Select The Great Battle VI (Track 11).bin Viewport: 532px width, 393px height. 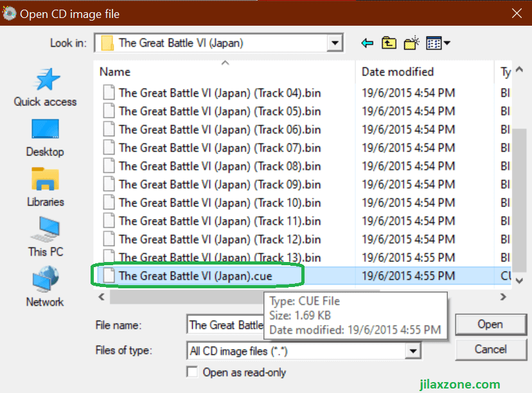(x=220, y=221)
